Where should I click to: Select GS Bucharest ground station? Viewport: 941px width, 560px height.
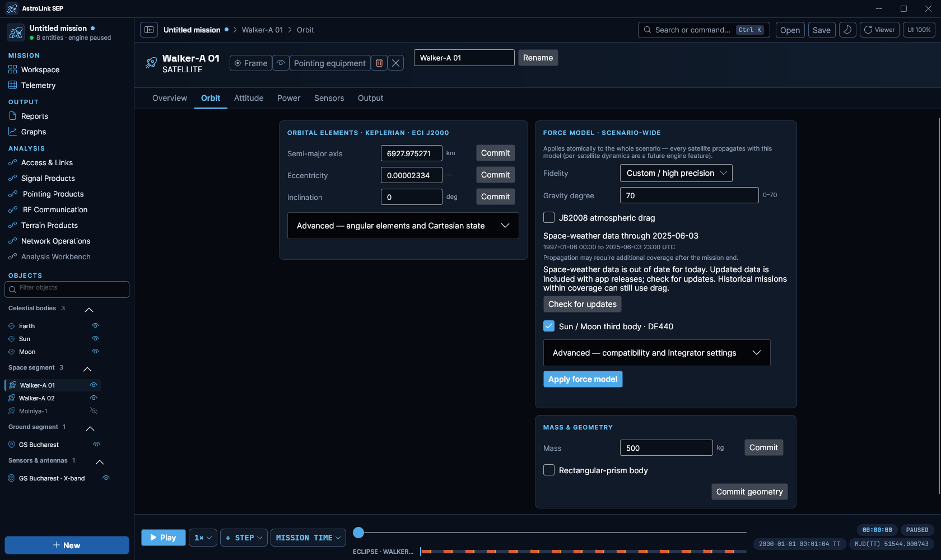point(39,445)
